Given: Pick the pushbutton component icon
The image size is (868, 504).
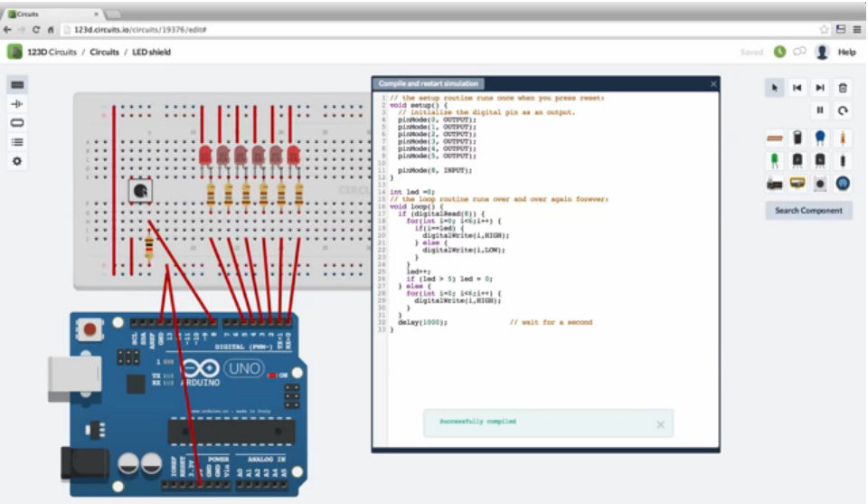Looking at the screenshot, I should (820, 184).
